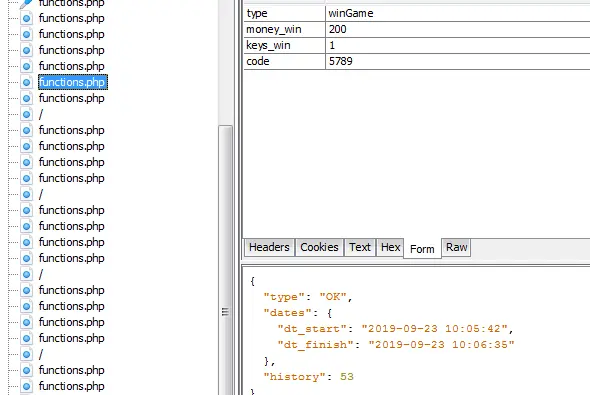590x395 pixels.
Task: Select functions.php row just above the highlighted one
Action: pos(71,66)
